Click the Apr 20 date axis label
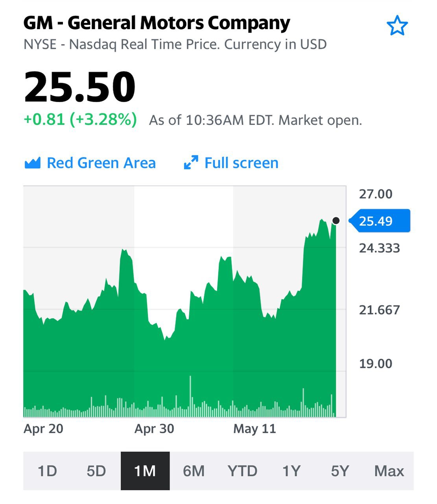 click(x=43, y=428)
